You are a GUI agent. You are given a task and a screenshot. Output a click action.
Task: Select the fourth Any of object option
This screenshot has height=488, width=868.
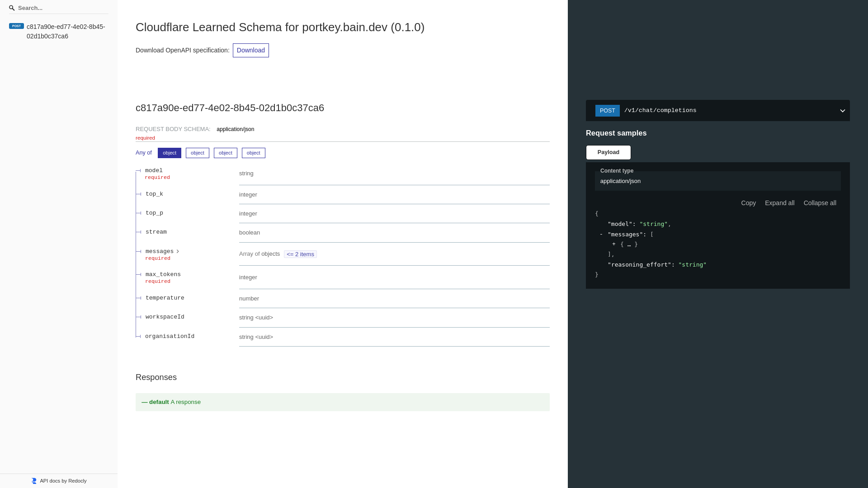pos(254,153)
